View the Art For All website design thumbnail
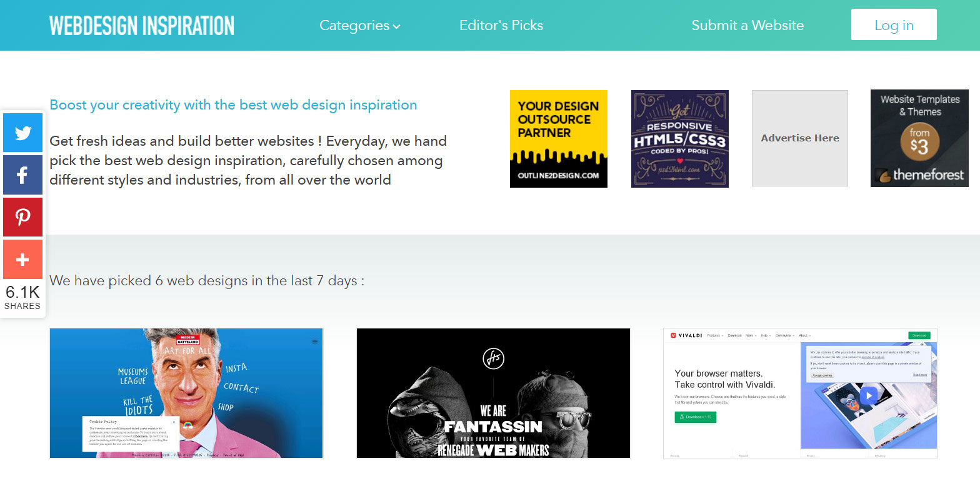This screenshot has height=488, width=980. point(186,393)
